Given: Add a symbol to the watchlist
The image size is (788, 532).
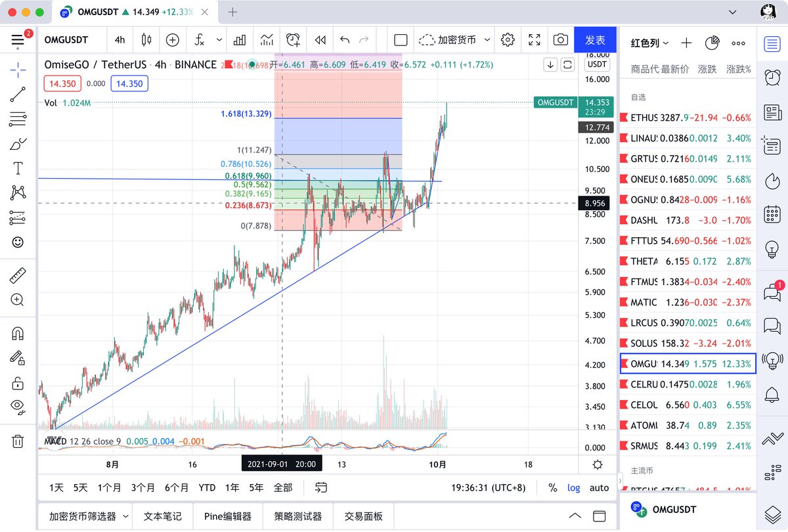Looking at the screenshot, I should click(686, 43).
